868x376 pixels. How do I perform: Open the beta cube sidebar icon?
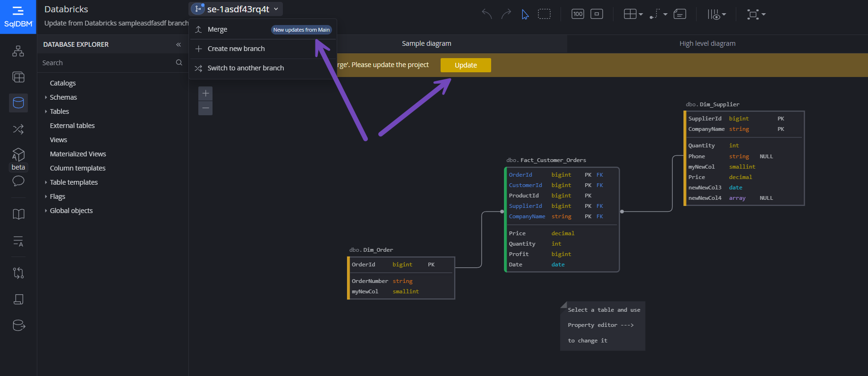click(18, 154)
